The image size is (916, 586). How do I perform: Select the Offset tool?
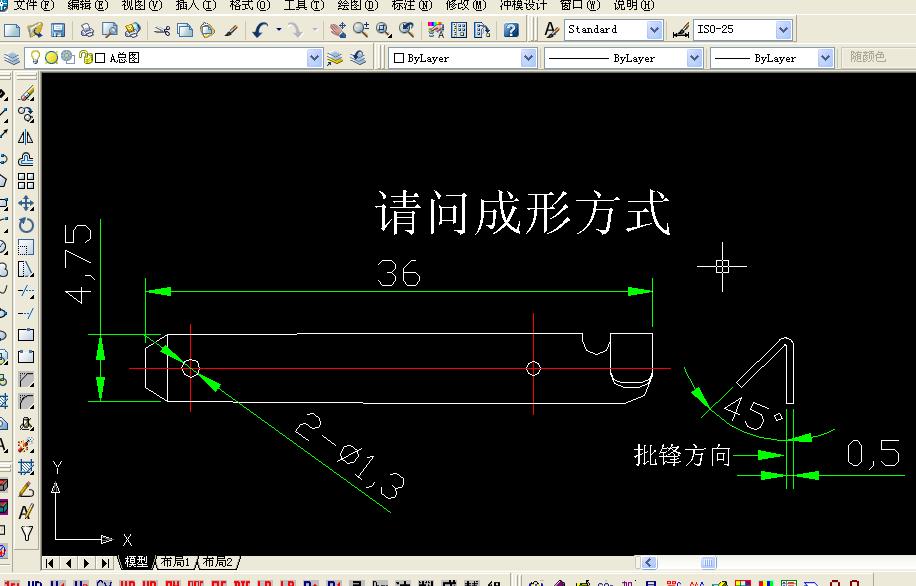click(x=26, y=159)
